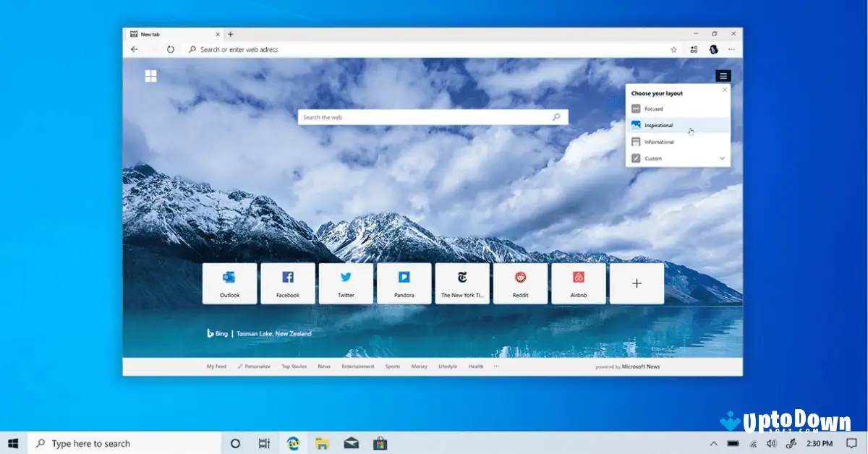Image resolution: width=868 pixels, height=454 pixels.
Task: Open Outlook from the quick links
Action: (x=229, y=283)
